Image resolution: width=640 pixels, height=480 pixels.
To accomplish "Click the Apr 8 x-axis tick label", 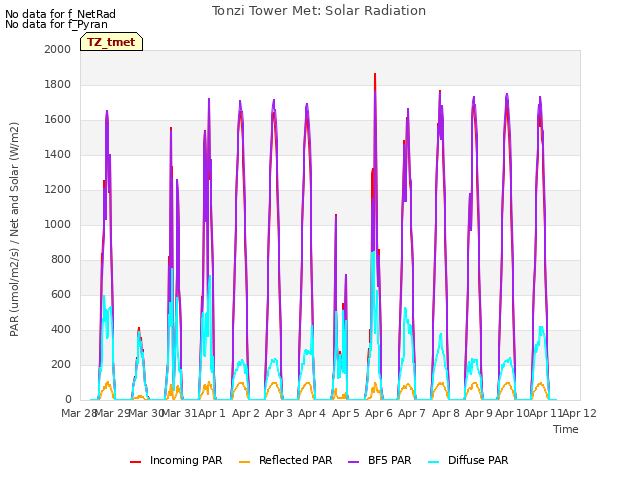I will tap(446, 413).
